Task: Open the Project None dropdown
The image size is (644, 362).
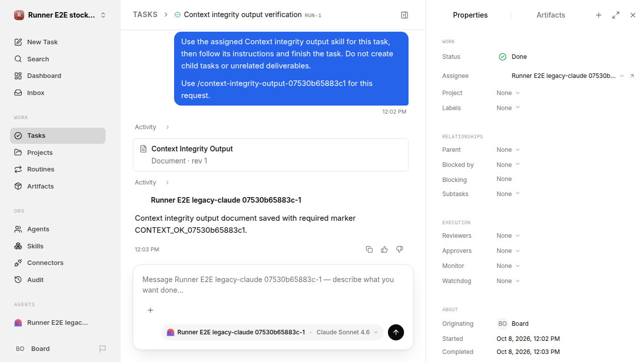Action: coord(508,93)
